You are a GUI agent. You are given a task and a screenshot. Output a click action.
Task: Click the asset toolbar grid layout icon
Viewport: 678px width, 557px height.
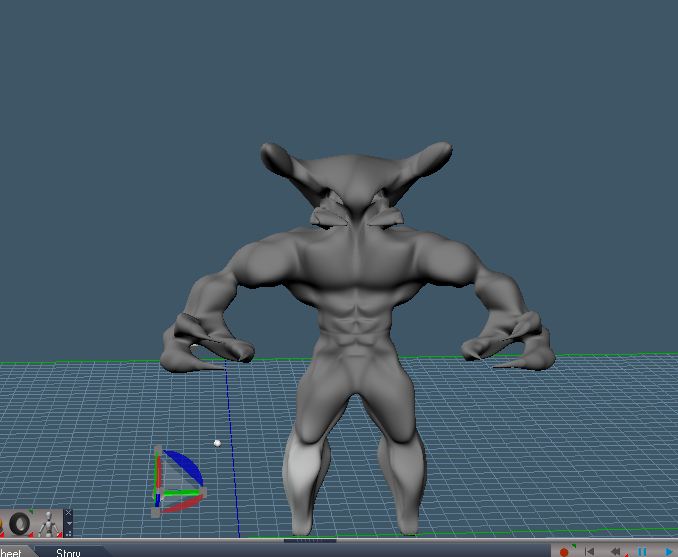point(68,533)
